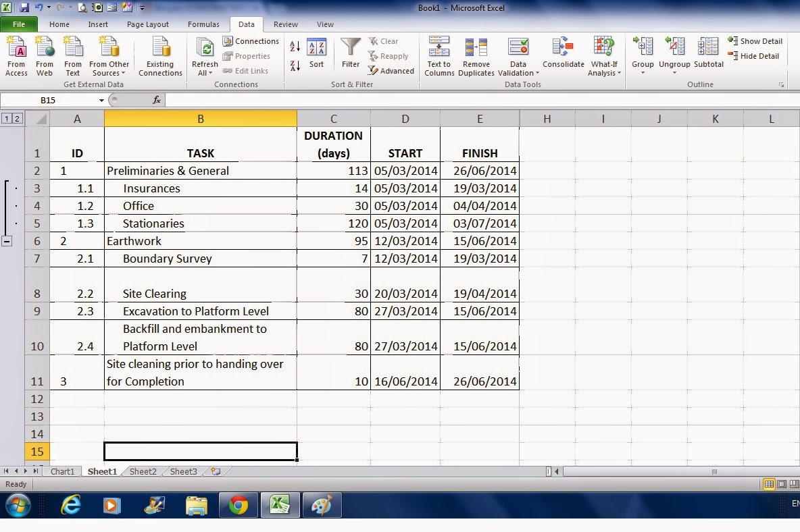Open Google Chrome from taskbar

point(239,506)
